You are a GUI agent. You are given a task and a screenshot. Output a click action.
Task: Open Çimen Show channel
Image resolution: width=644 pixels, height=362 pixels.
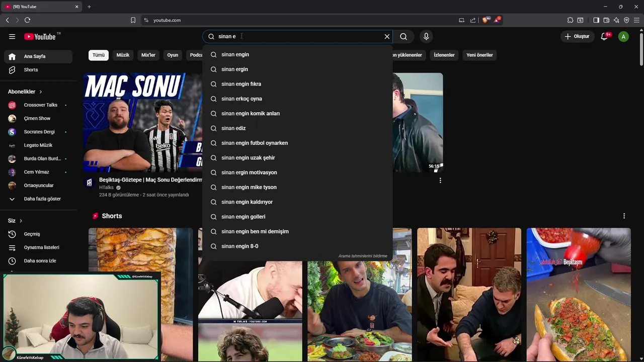[x=38, y=118]
